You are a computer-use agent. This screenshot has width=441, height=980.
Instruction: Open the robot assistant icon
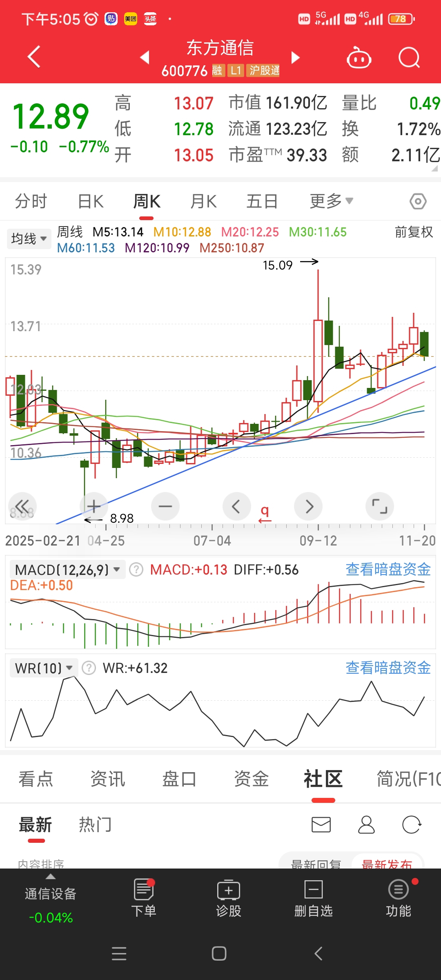click(359, 57)
